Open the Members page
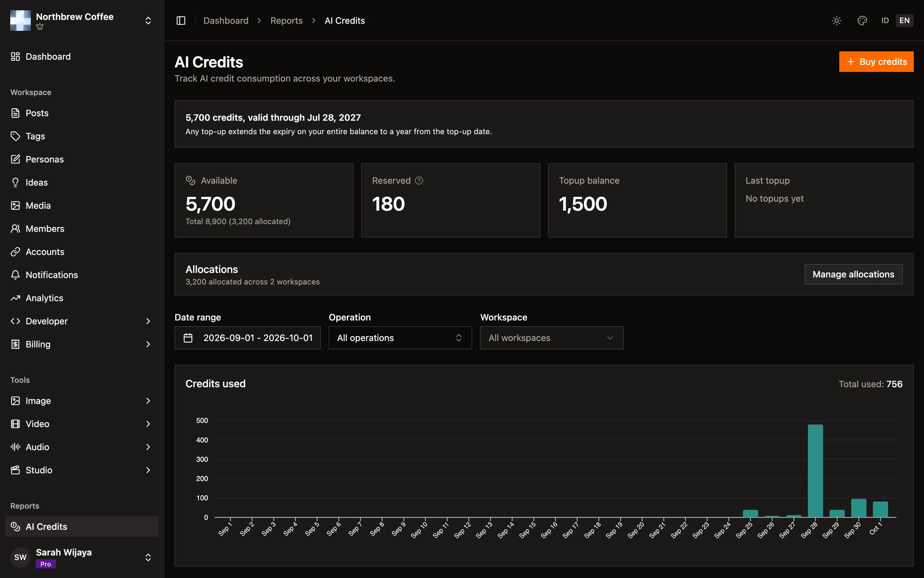This screenshot has width=924, height=578. coord(82,229)
